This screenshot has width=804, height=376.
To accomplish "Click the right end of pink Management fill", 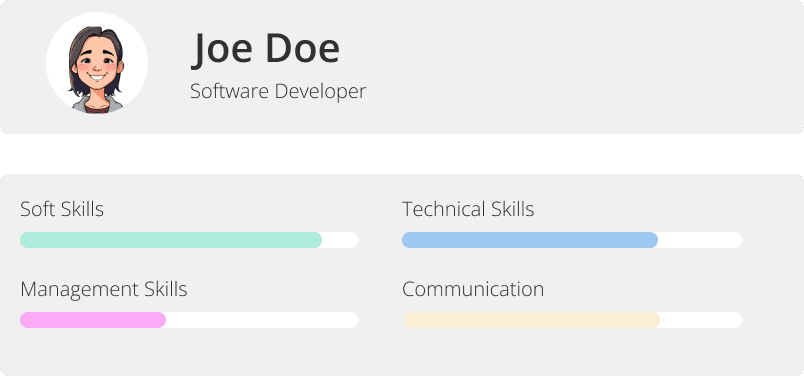I will (162, 320).
